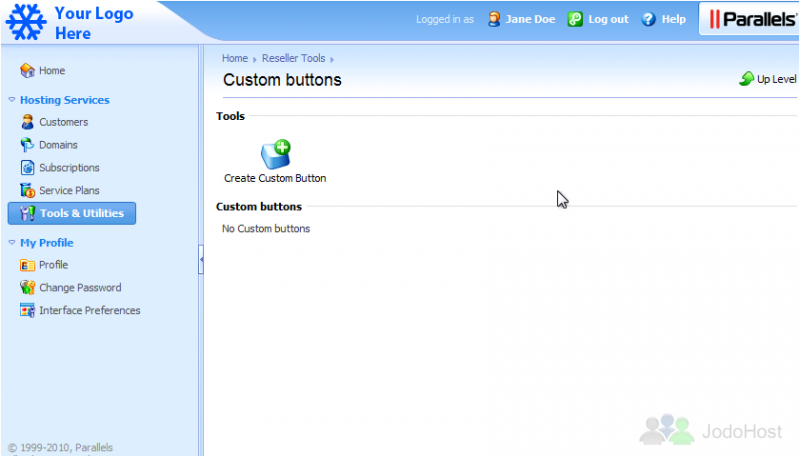Click the bold "Custom buttons" section heading

pos(259,207)
